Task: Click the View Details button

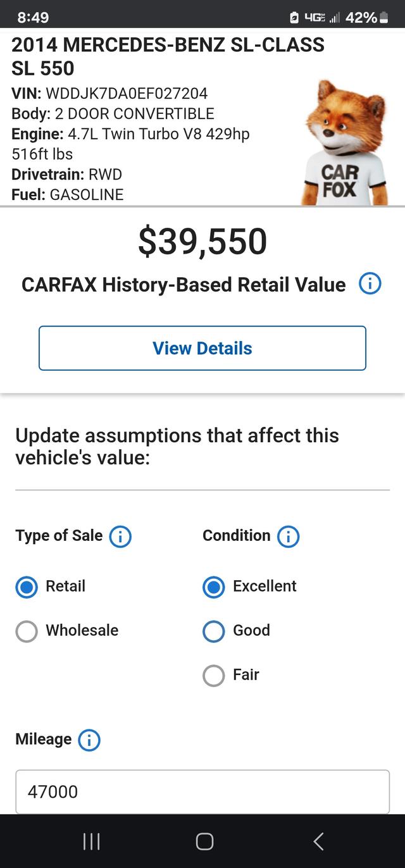Action: pos(202,348)
